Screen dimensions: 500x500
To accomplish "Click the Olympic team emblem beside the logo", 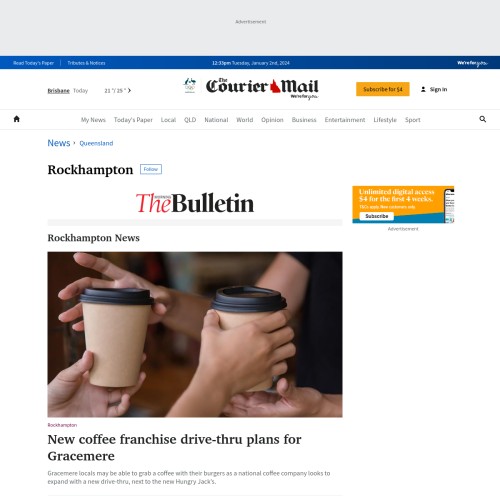I will [x=190, y=85].
